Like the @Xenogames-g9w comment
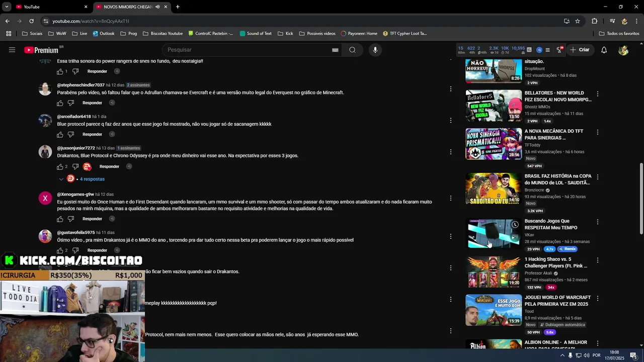644x362 pixels. (60, 219)
